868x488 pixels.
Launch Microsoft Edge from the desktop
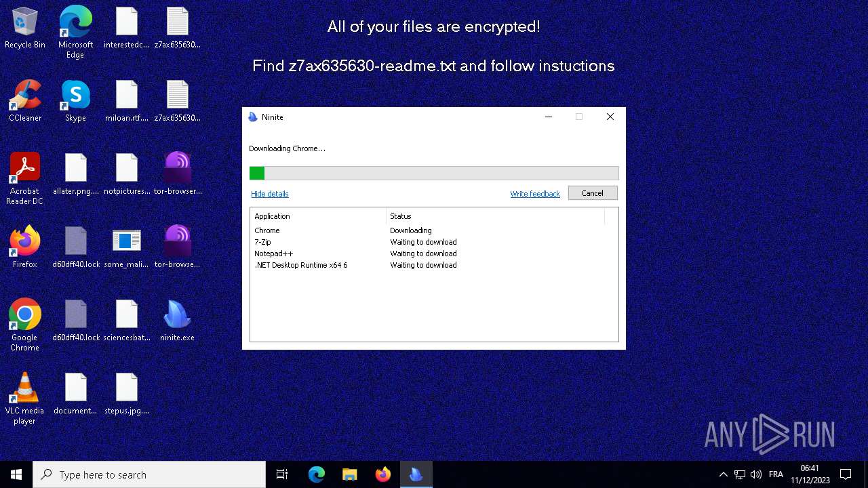[75, 32]
